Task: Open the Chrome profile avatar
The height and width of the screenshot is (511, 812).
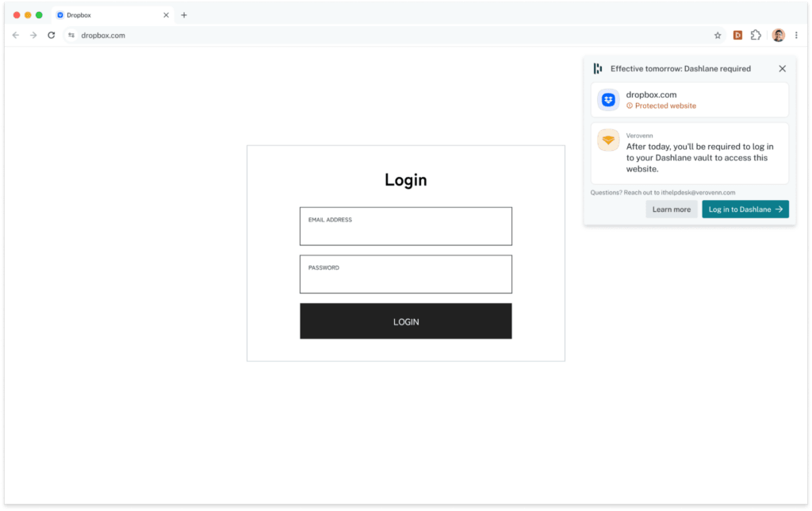Action: 778,35
